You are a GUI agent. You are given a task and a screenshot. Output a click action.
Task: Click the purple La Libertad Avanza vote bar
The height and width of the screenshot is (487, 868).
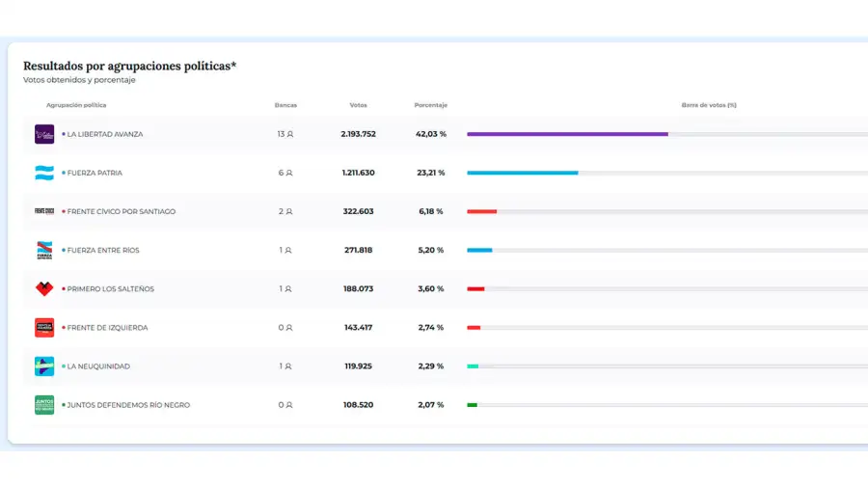point(567,134)
